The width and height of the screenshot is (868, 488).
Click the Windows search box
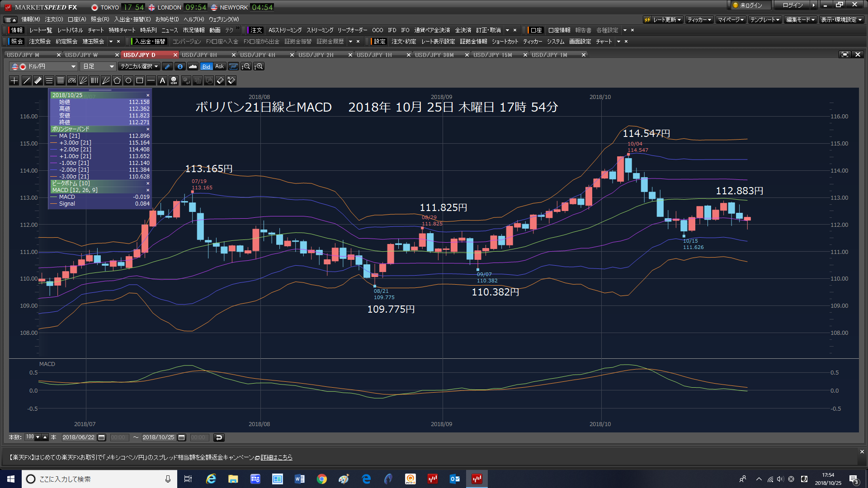pos(99,479)
